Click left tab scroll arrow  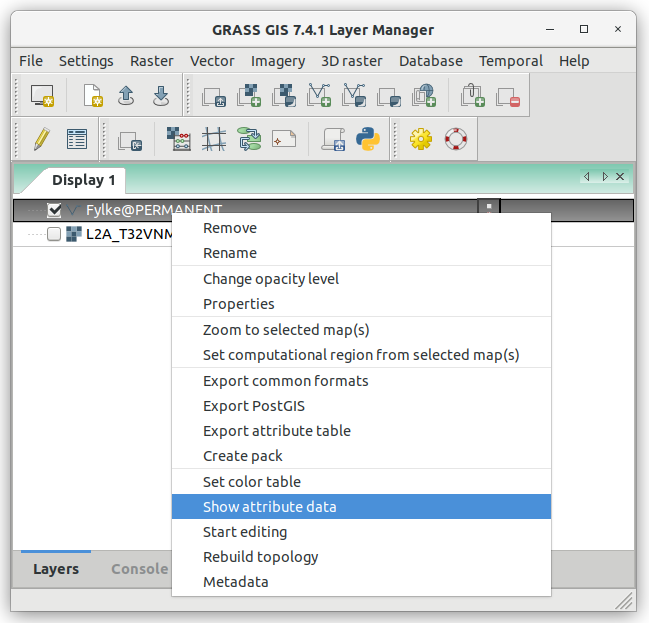[x=587, y=177]
